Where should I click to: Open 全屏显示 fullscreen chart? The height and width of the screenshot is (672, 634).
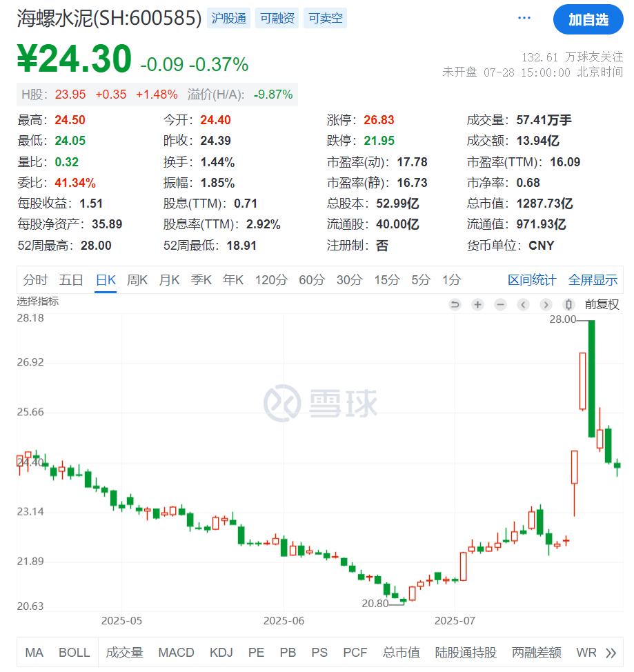593,280
